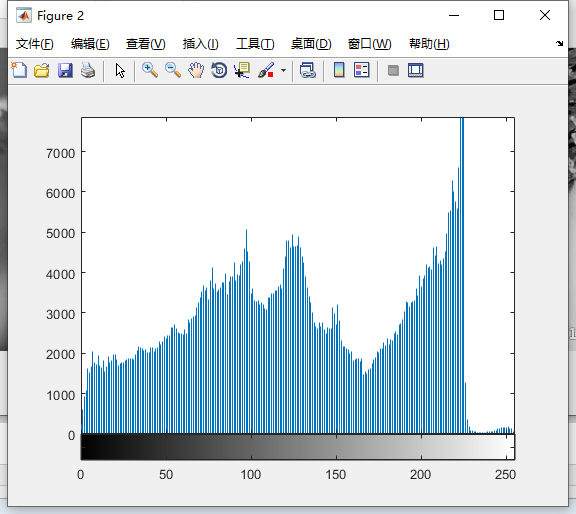Click the New Figure icon
This screenshot has width=576, height=514.
[x=19, y=70]
